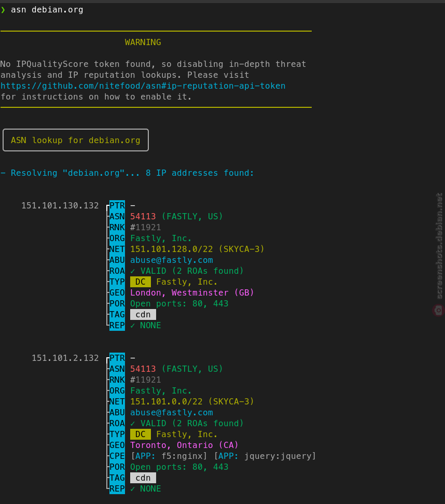Select IP address 151.101.2.132
445x504 pixels.
click(65, 358)
